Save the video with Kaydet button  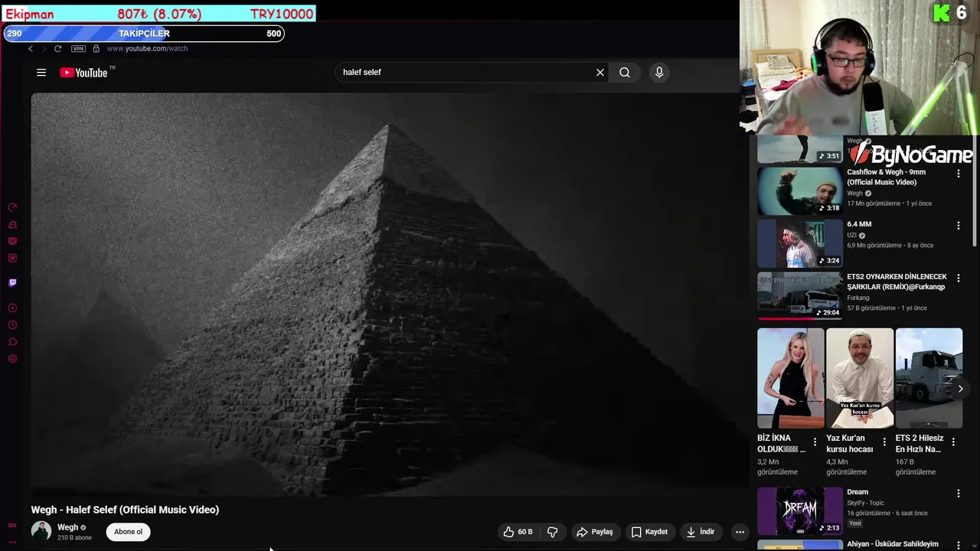pyautogui.click(x=649, y=532)
